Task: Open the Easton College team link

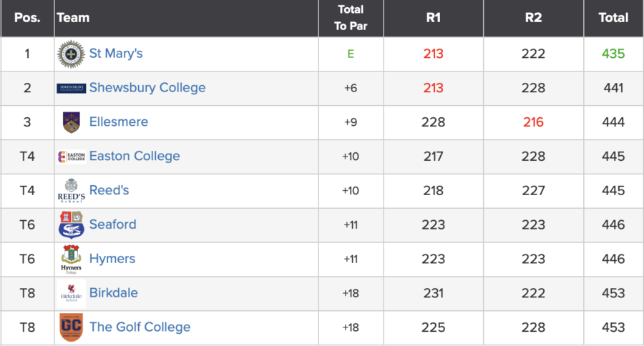Action: coord(135,157)
